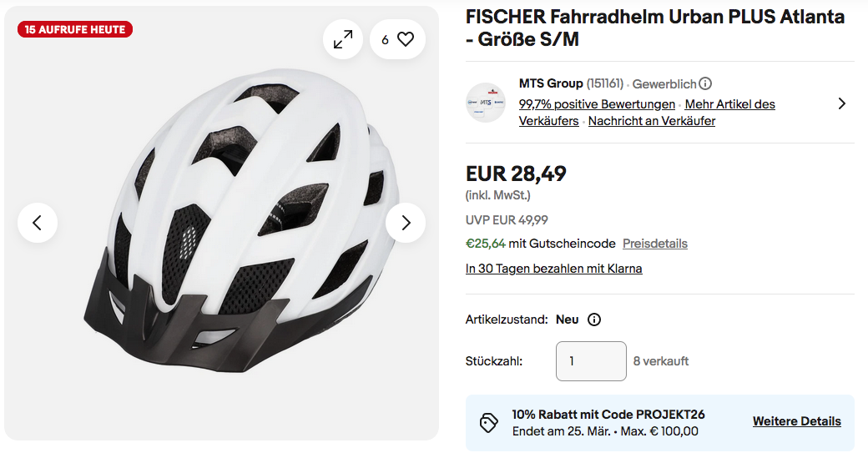This screenshot has height=458, width=868.
Task: Open Nachricht an Verkäufer link
Action: point(652,121)
